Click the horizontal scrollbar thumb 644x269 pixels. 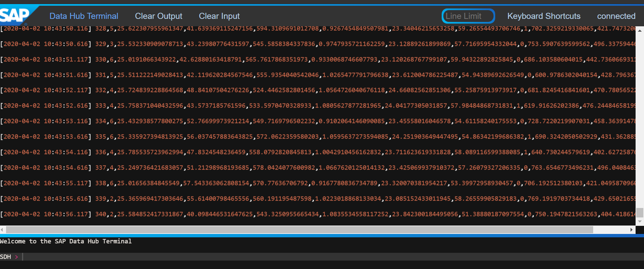(300, 230)
